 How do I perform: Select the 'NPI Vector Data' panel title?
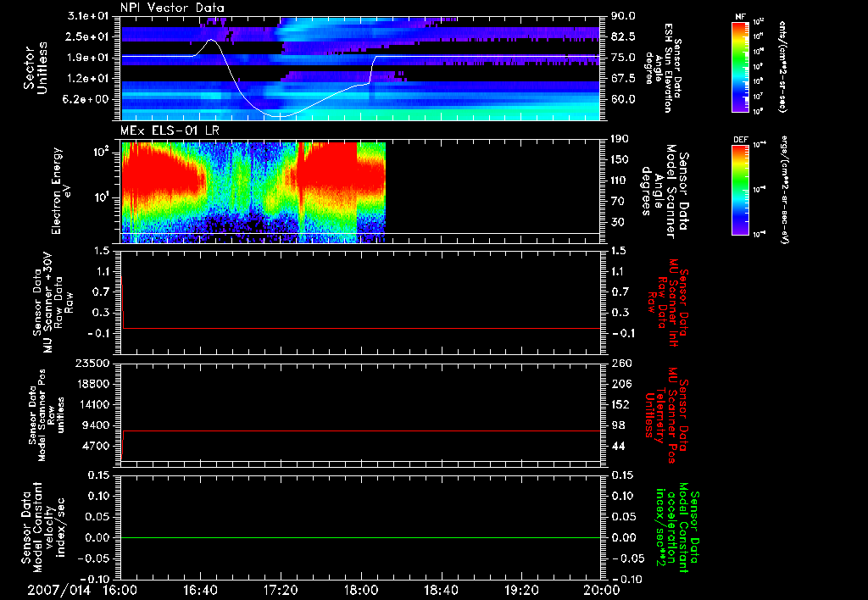[x=173, y=8]
